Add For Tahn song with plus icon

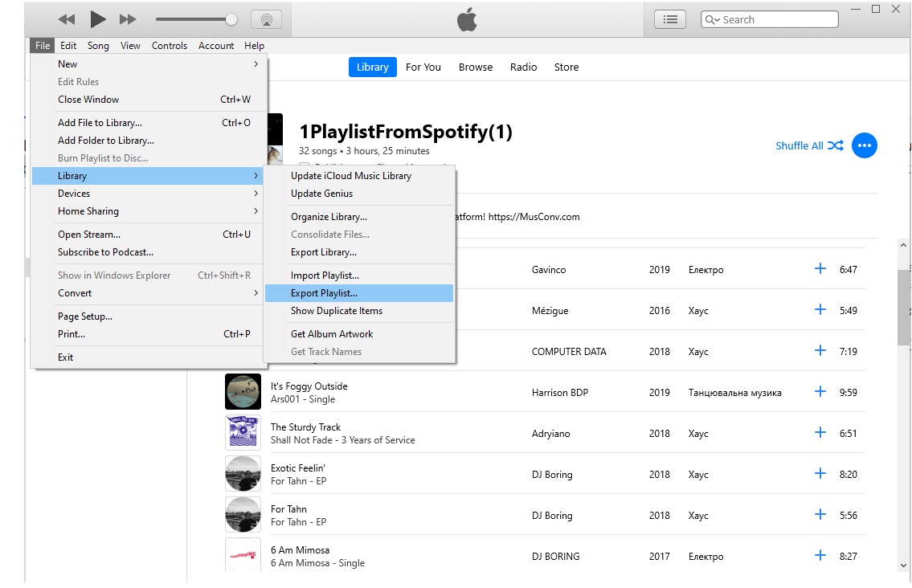pos(820,514)
